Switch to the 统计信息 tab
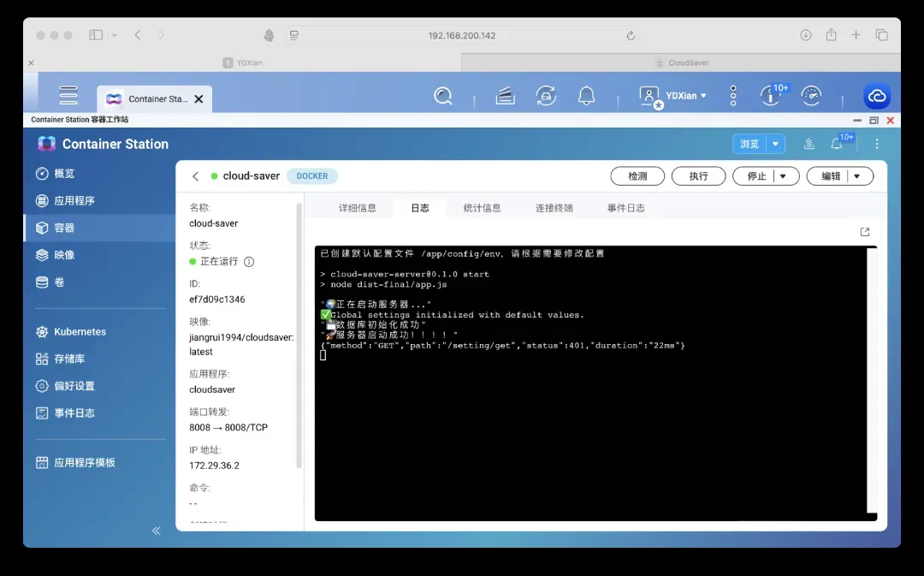Viewport: 924px width, 576px height. click(x=482, y=208)
